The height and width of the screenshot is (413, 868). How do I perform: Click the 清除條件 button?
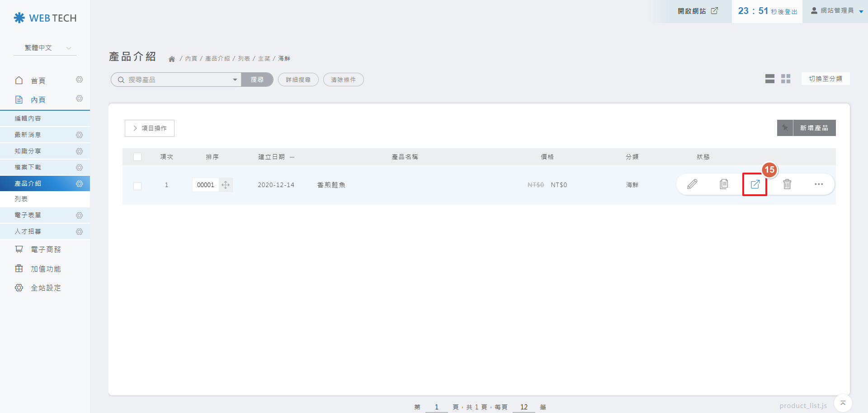[343, 80]
